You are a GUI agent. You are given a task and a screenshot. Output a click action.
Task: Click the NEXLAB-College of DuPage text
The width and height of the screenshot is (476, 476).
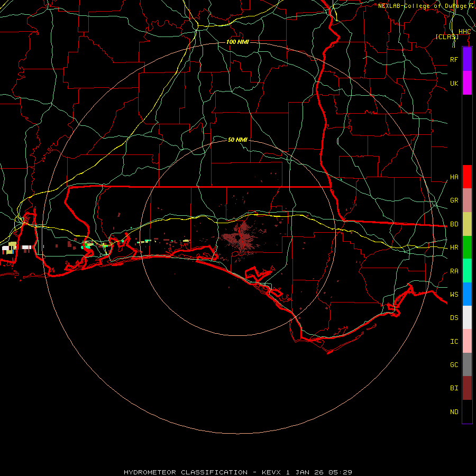click(x=422, y=6)
